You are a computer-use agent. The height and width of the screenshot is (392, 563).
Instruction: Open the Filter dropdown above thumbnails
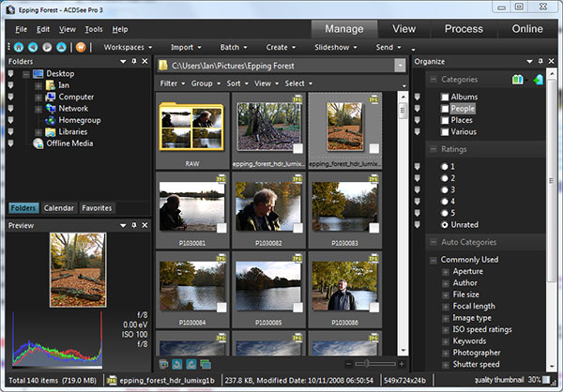point(171,83)
